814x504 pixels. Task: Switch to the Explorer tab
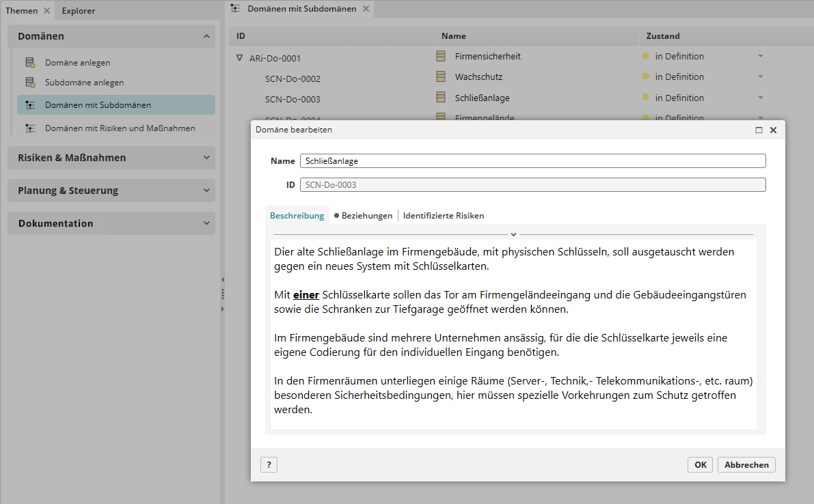(79, 10)
